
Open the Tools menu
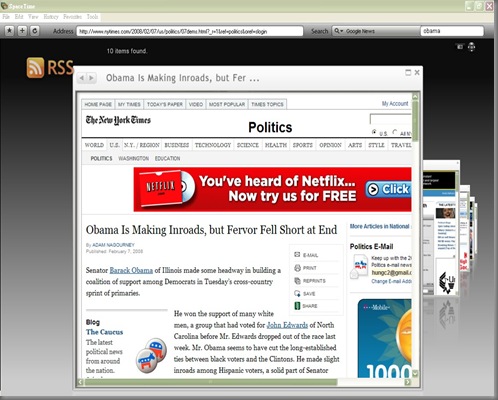coord(92,17)
